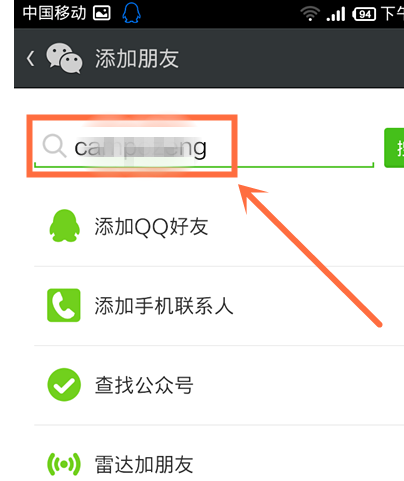The height and width of the screenshot is (481, 404).
Task: Tap the blue QQ notification icon in status bar
Action: click(131, 13)
